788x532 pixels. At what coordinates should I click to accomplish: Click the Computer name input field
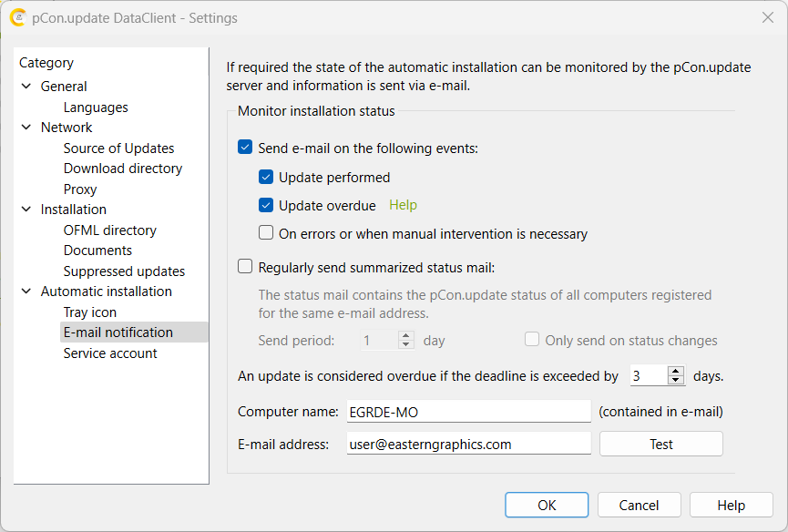pyautogui.click(x=468, y=412)
